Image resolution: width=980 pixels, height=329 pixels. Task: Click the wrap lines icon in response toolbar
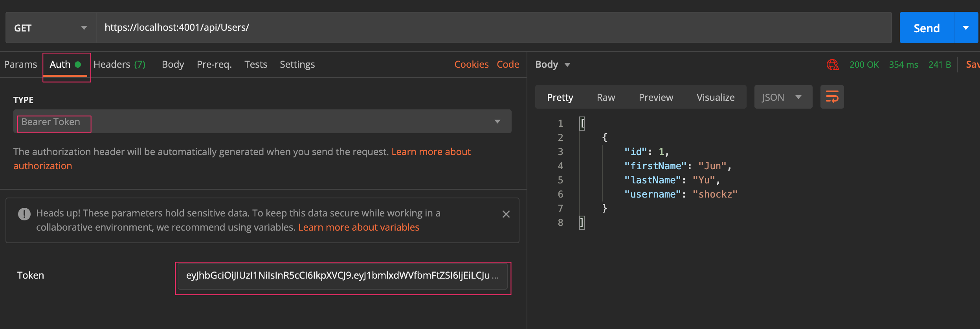(x=832, y=97)
